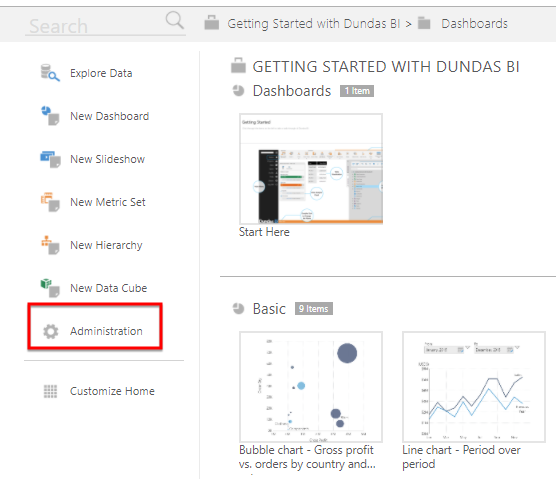This screenshot has width=556, height=479.
Task: Click the New Metric Set label
Action: coord(108,202)
